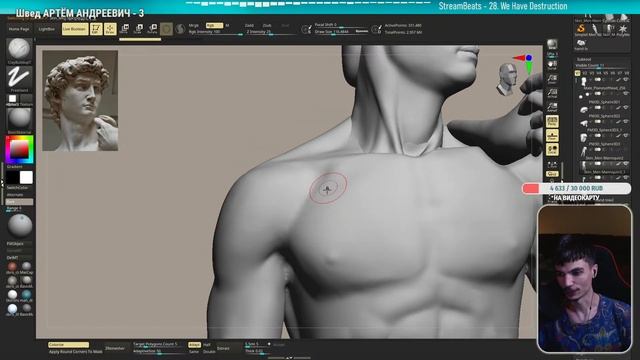
Task: Toggle Local symmetry button
Action: [552, 150]
